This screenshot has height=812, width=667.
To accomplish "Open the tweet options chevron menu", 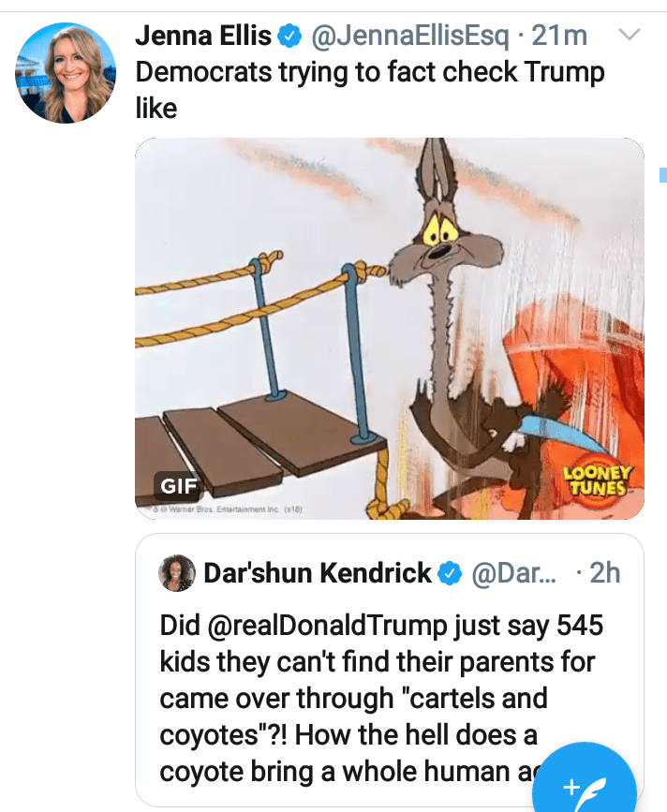I will pyautogui.click(x=630, y=36).
